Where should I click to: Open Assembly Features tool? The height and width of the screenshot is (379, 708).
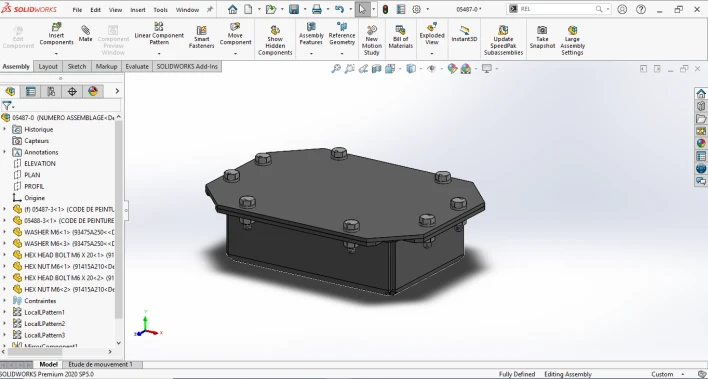(x=311, y=34)
